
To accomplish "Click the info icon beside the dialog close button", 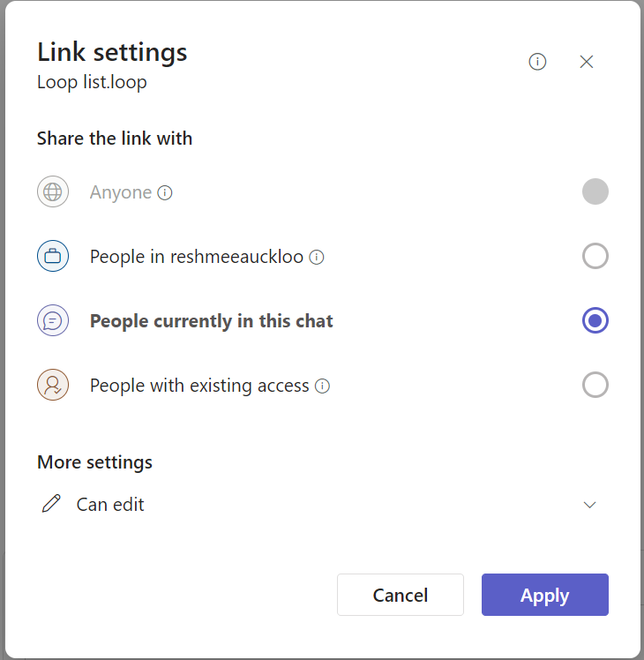I will (x=537, y=62).
